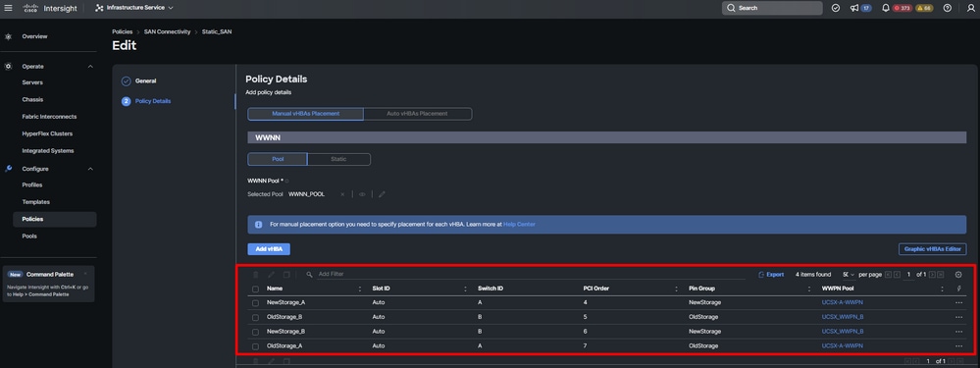Click the info icon in blue banner
Image resolution: width=980 pixels, height=368 pixels.
pyautogui.click(x=259, y=225)
